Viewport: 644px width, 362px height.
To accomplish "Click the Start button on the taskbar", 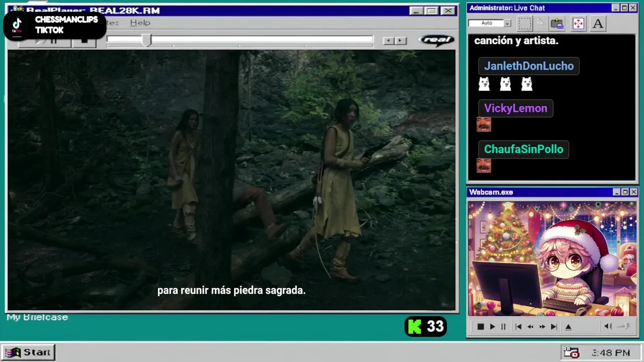I will [x=28, y=352].
